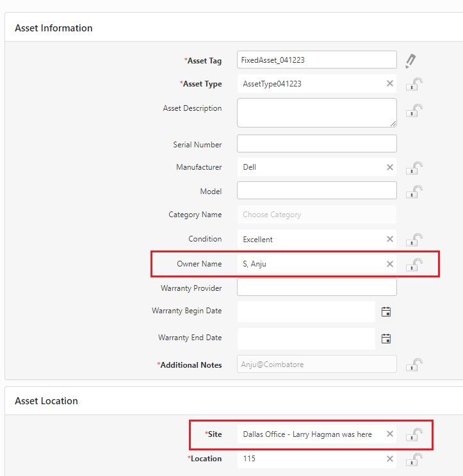Clear the Location 115 value with X
This screenshot has height=476, width=463.
tap(390, 459)
